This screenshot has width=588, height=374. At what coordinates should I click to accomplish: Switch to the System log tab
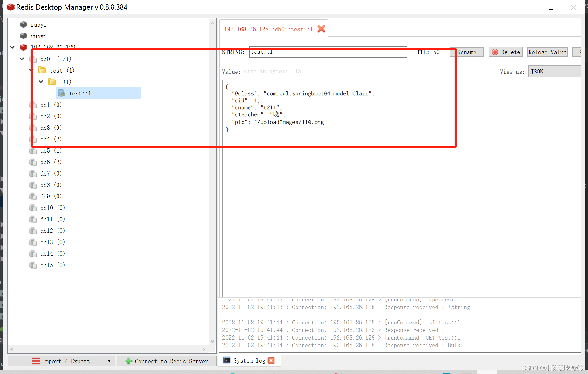[249, 360]
